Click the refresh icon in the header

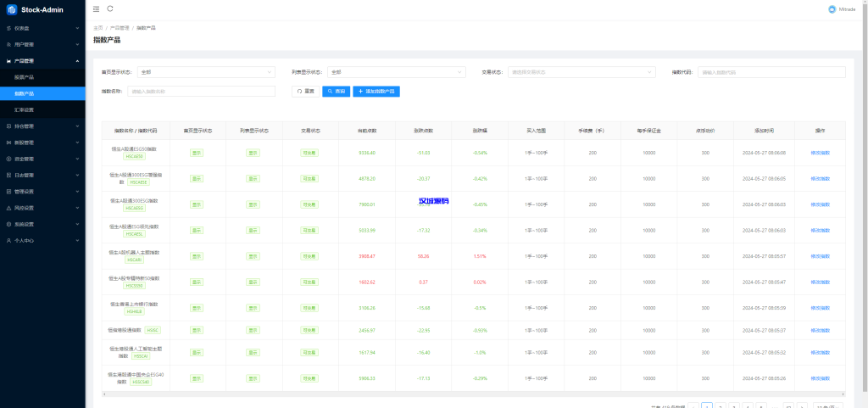click(x=110, y=9)
